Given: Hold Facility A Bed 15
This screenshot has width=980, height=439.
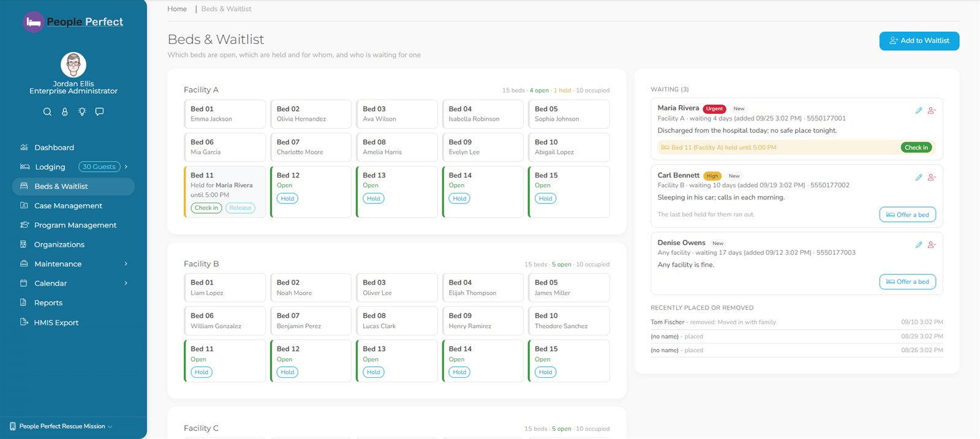Looking at the screenshot, I should coord(545,198).
